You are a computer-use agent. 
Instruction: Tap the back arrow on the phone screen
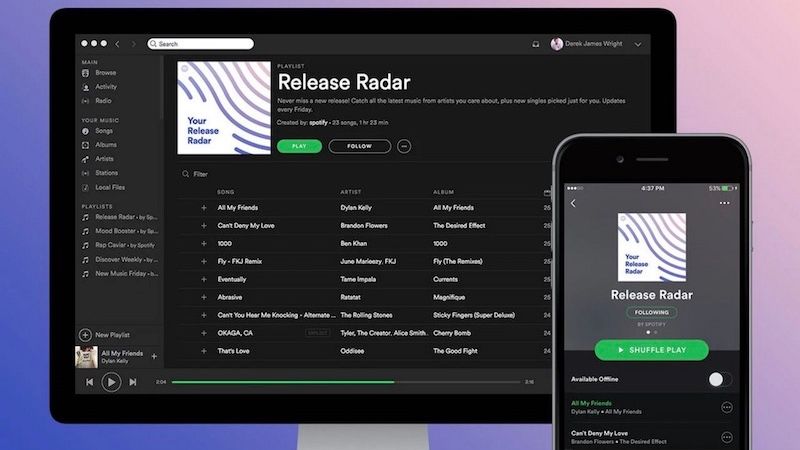click(573, 203)
